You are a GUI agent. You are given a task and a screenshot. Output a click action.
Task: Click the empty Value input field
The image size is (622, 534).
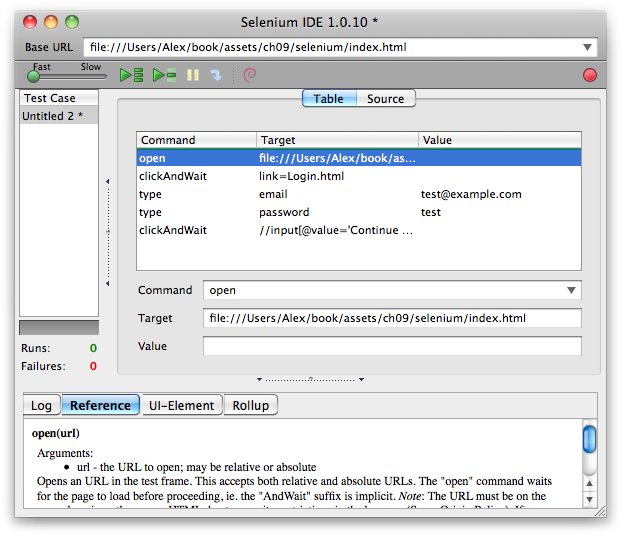392,346
